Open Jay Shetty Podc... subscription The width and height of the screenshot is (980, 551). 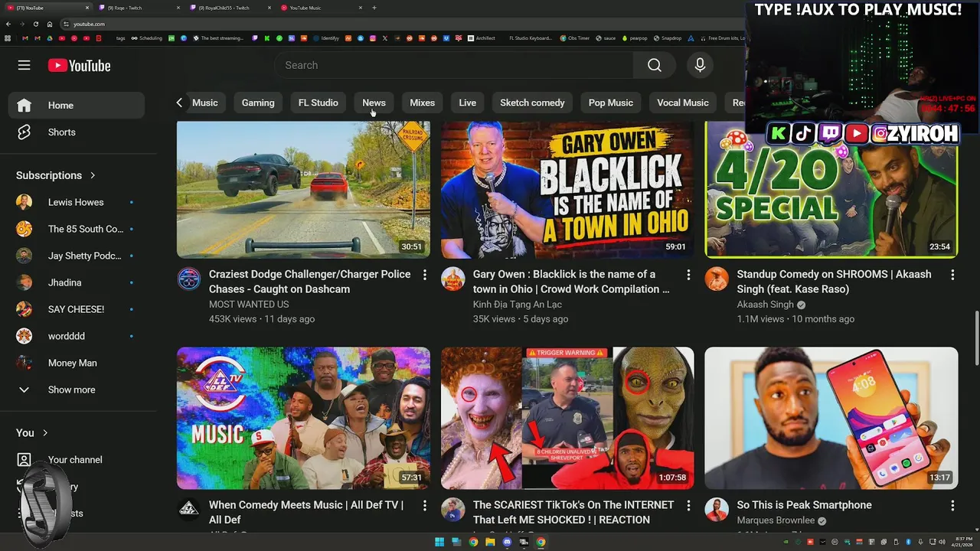[x=75, y=256]
